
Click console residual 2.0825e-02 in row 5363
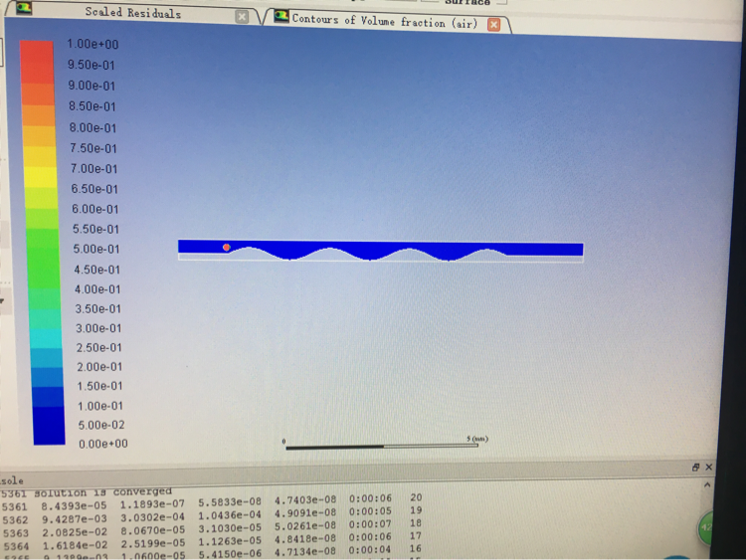point(75,532)
